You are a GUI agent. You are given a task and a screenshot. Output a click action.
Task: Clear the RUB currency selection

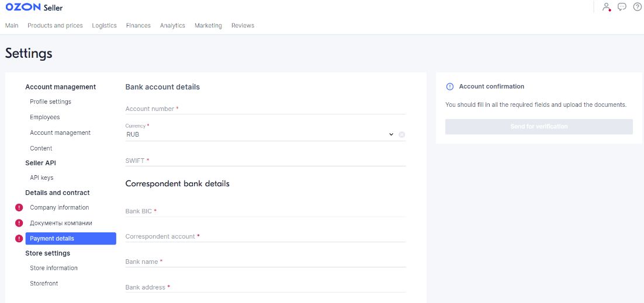[401, 135]
